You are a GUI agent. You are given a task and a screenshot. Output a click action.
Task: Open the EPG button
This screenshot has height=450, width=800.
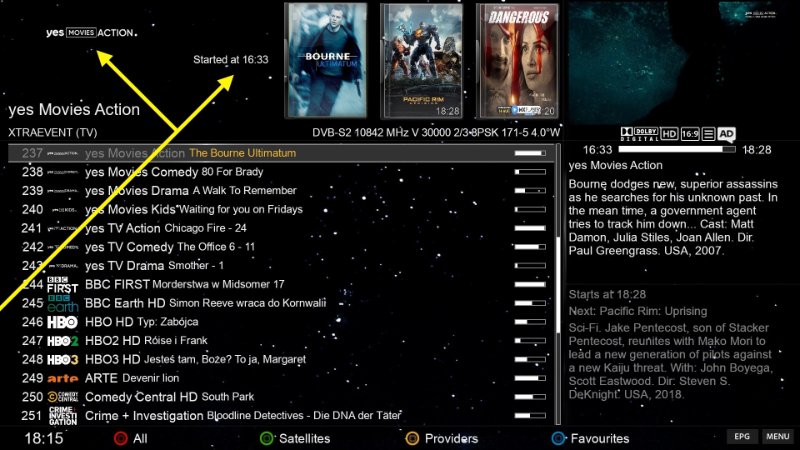coord(742,436)
